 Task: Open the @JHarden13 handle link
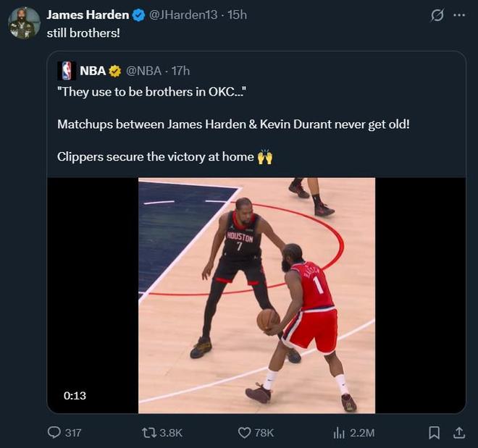tap(183, 15)
